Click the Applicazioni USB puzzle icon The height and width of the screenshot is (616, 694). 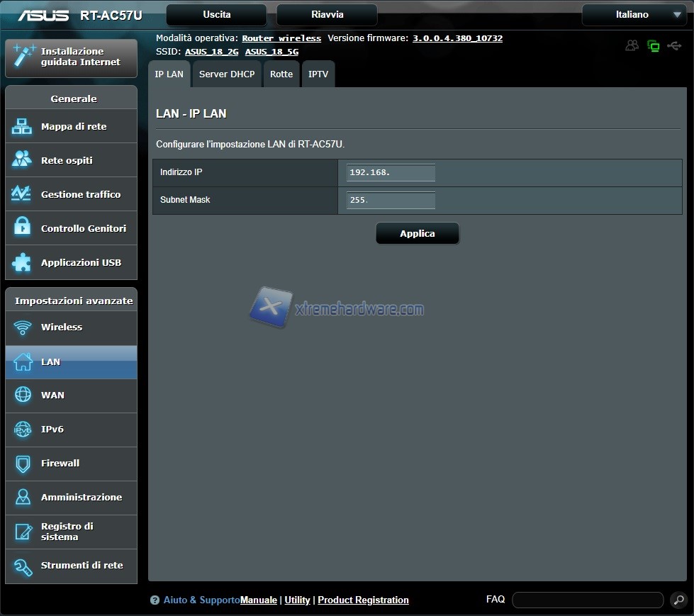pyautogui.click(x=22, y=262)
